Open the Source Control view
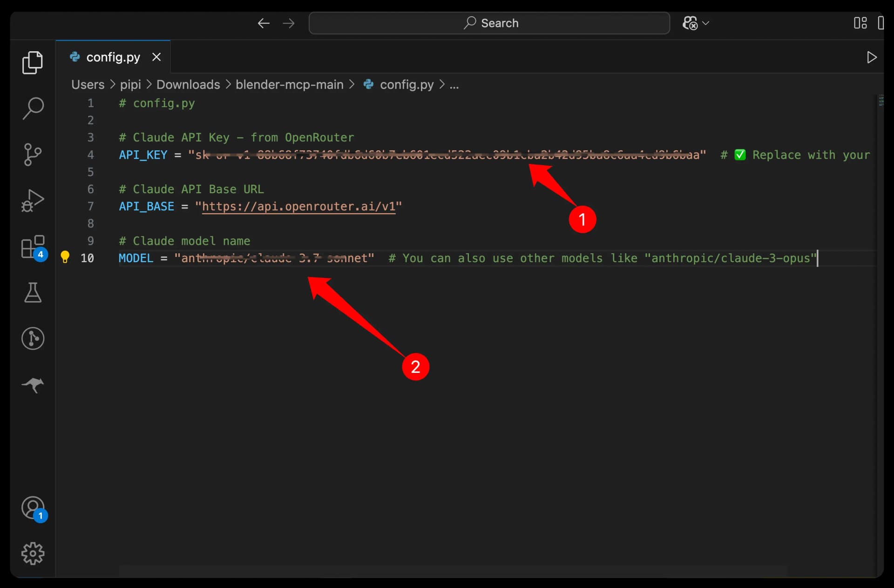Screen dimensions: 894x588 pyautogui.click(x=33, y=154)
